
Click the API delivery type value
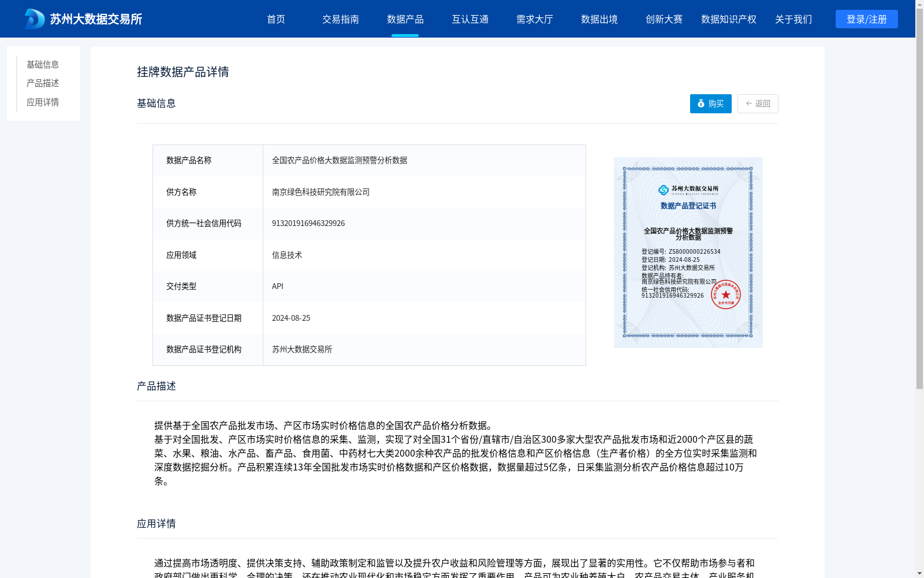pos(278,286)
